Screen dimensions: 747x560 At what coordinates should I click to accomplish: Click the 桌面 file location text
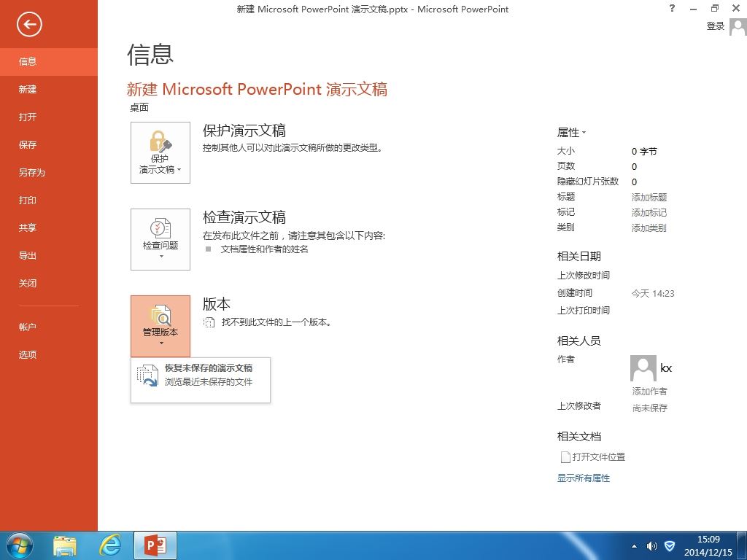pyautogui.click(x=139, y=108)
